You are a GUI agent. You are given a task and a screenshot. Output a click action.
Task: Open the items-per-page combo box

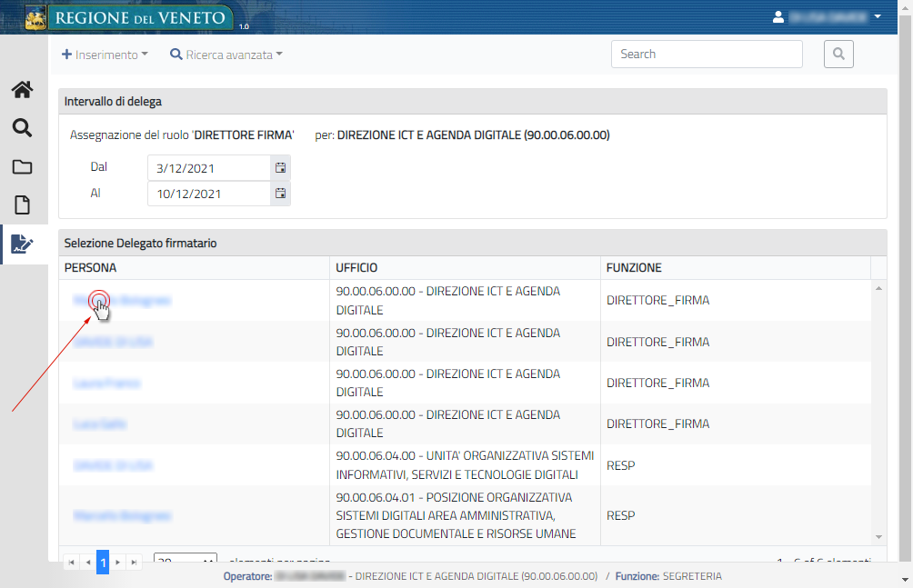(186, 560)
